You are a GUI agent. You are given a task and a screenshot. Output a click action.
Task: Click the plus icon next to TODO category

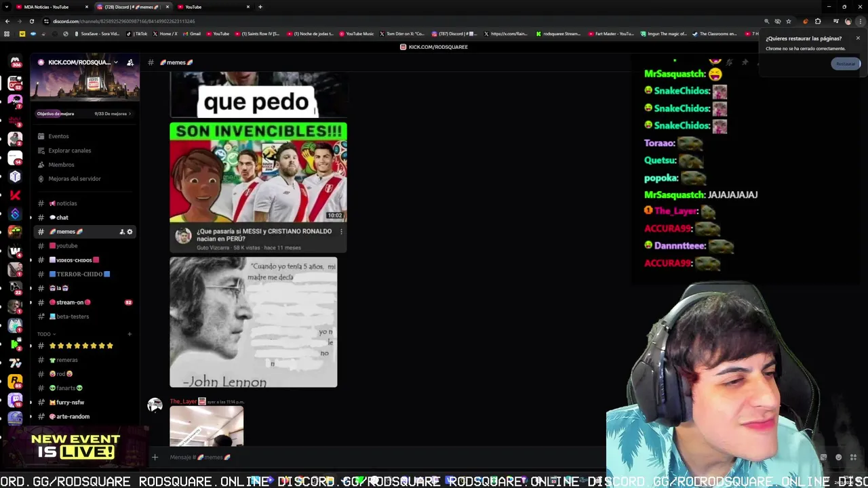130,334
